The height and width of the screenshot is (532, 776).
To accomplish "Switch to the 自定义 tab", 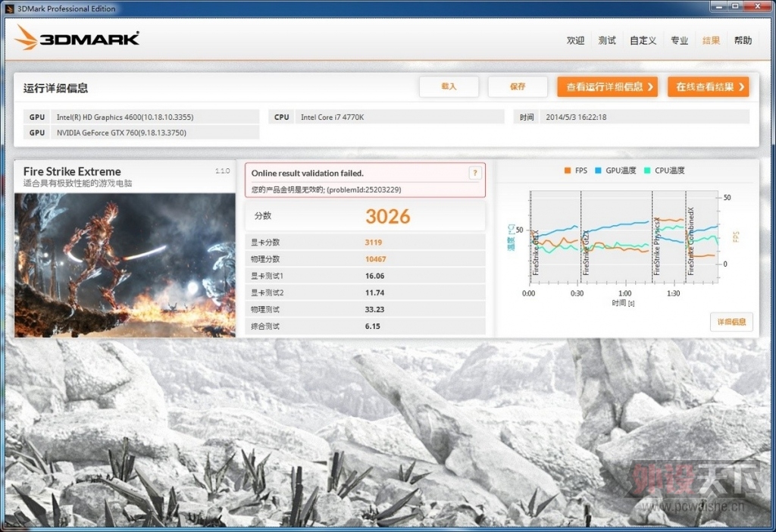I will click(643, 41).
